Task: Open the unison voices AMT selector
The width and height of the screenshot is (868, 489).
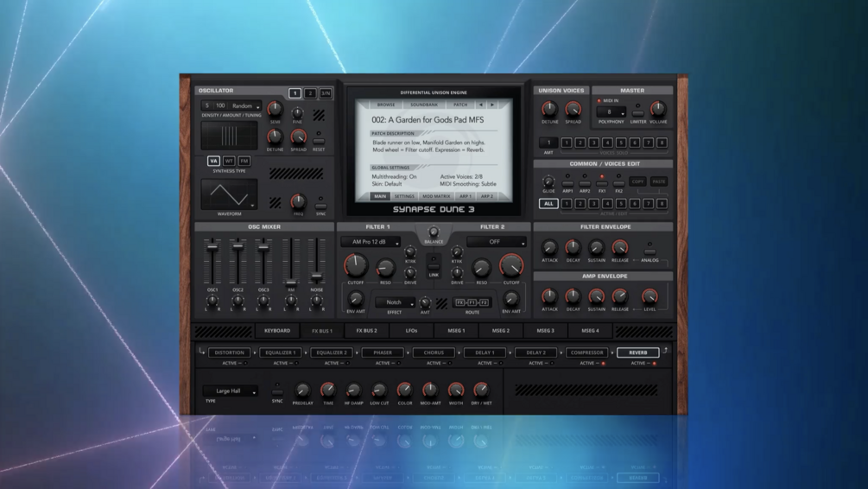Action: [548, 143]
